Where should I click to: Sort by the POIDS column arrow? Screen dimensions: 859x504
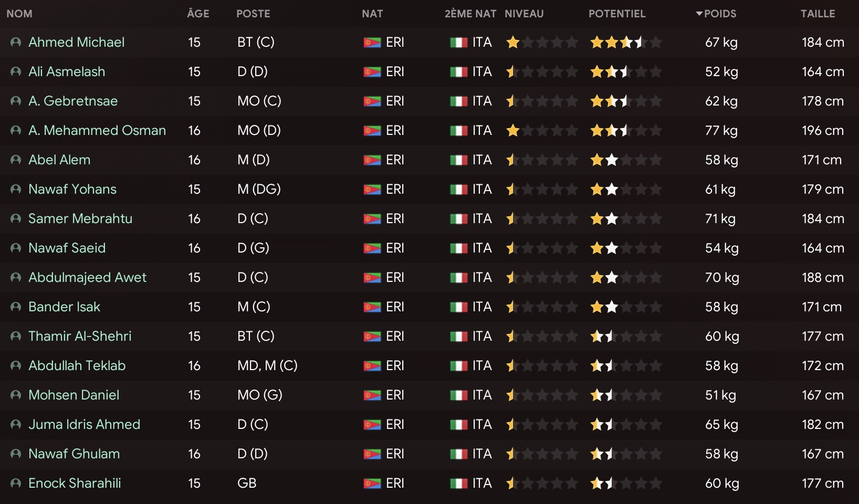699,14
